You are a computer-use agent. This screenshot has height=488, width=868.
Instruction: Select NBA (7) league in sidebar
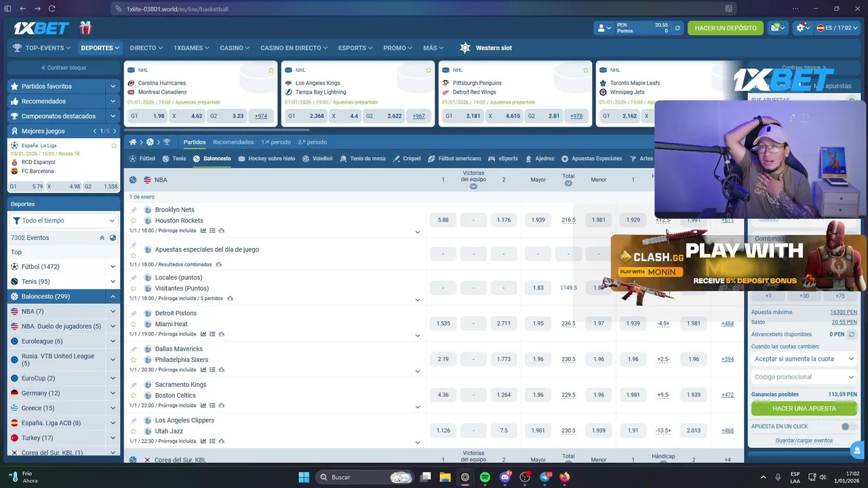pyautogui.click(x=33, y=312)
